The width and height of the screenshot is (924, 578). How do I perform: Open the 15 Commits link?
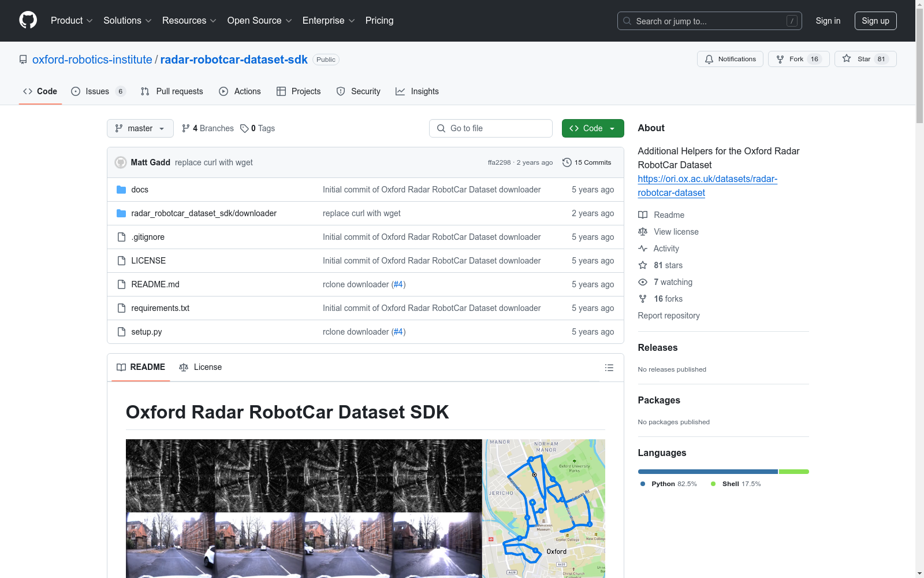(x=587, y=162)
